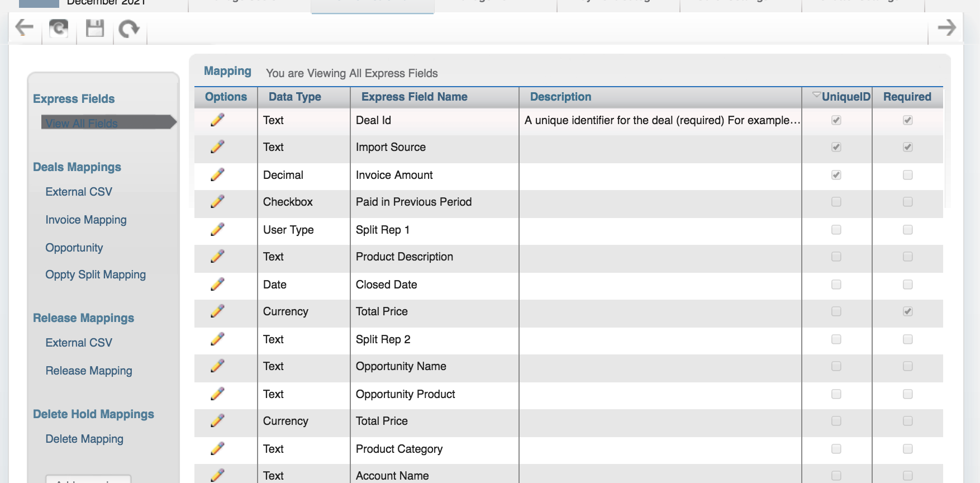Click the Deals Mappings sidebar heading

click(x=77, y=167)
